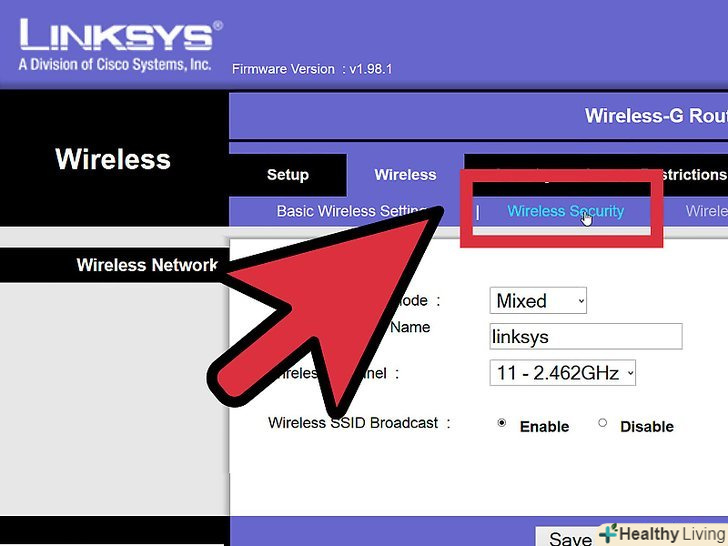Click the Wireless Network section header
This screenshot has height=546, width=728.
[x=147, y=265]
